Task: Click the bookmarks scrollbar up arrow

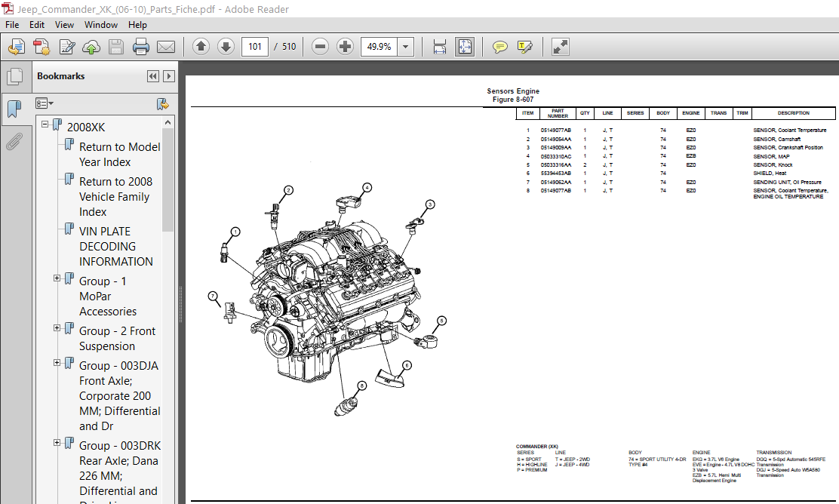Action: pos(168,122)
